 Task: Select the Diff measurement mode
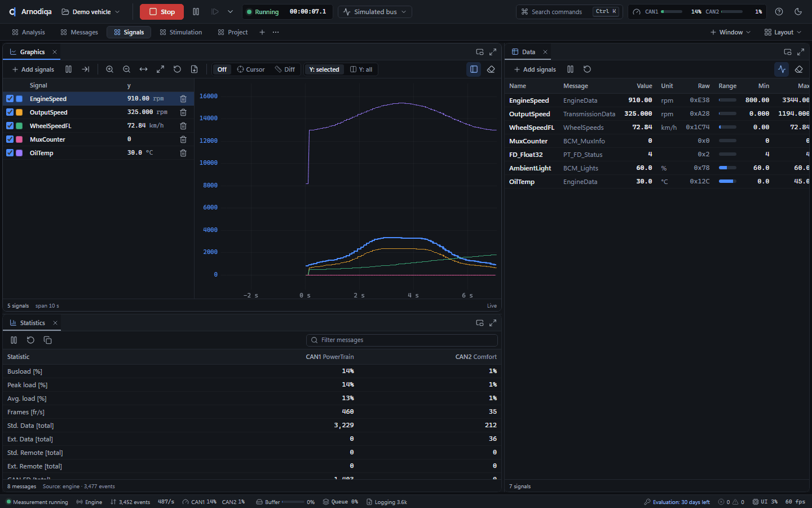(285, 69)
